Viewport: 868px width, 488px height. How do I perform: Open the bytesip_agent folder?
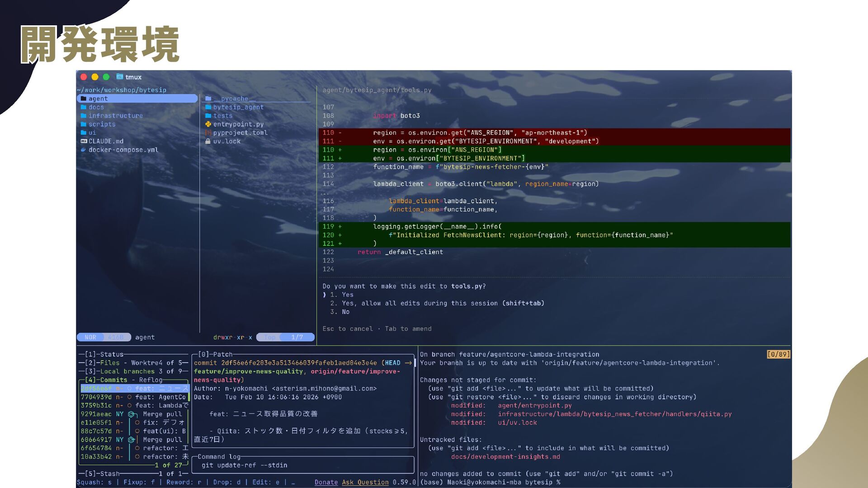pyautogui.click(x=238, y=107)
